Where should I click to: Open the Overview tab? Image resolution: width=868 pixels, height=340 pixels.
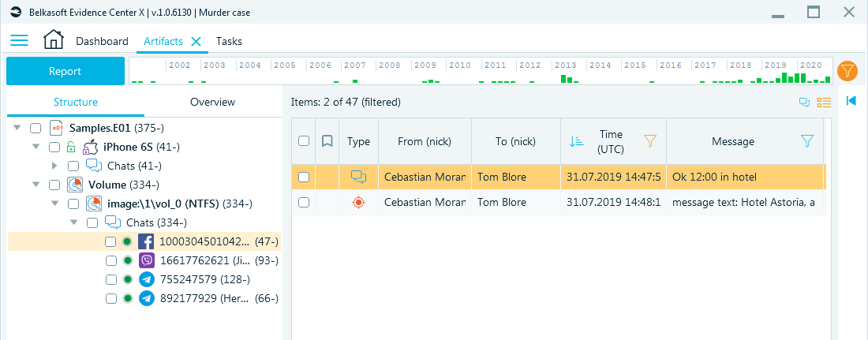[212, 102]
